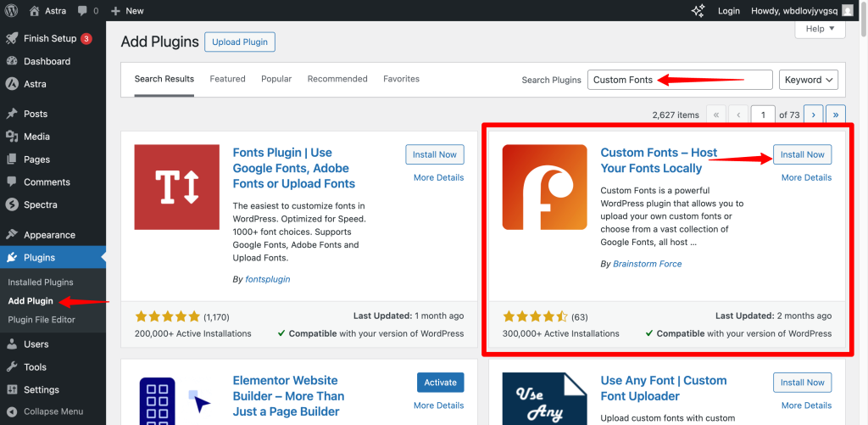The height and width of the screenshot is (425, 868).
Task: Open the Custom Fonts plugin logo thumbnail
Action: (544, 187)
